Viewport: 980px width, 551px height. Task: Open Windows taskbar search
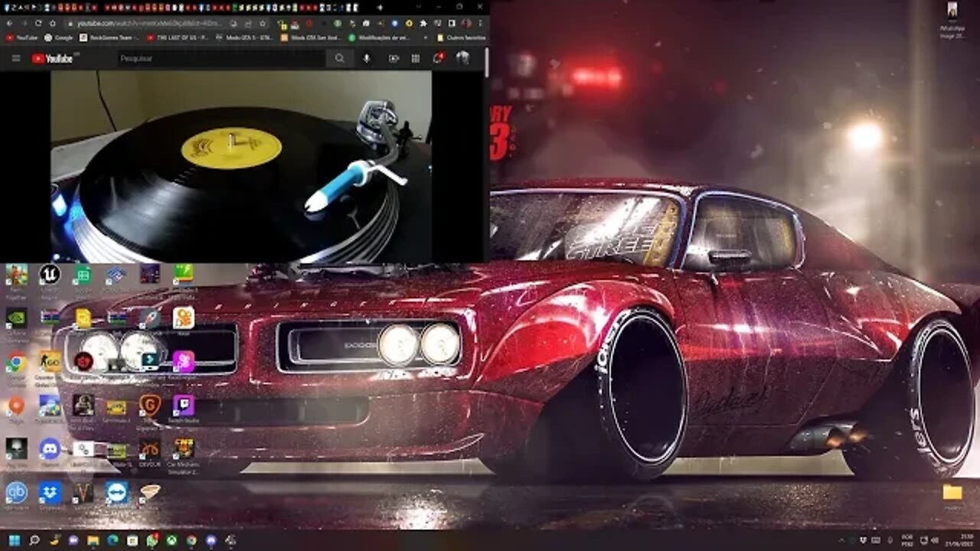tap(34, 540)
